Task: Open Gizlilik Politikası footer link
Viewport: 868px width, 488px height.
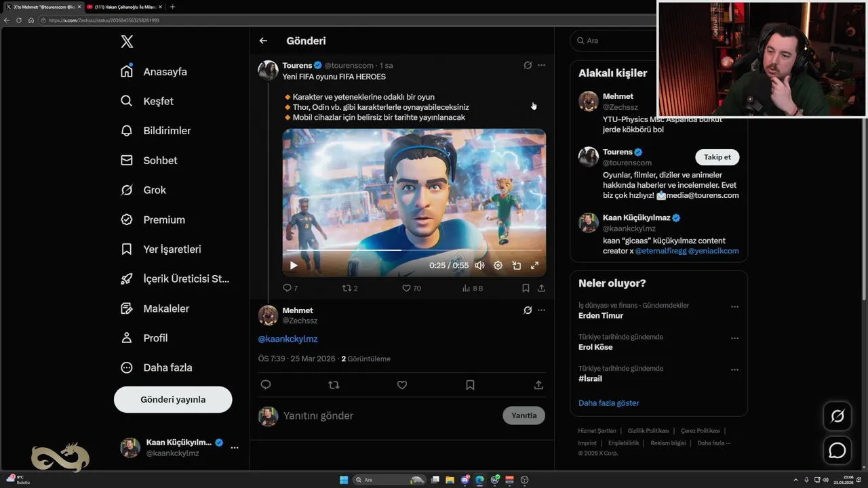Action: click(x=648, y=431)
